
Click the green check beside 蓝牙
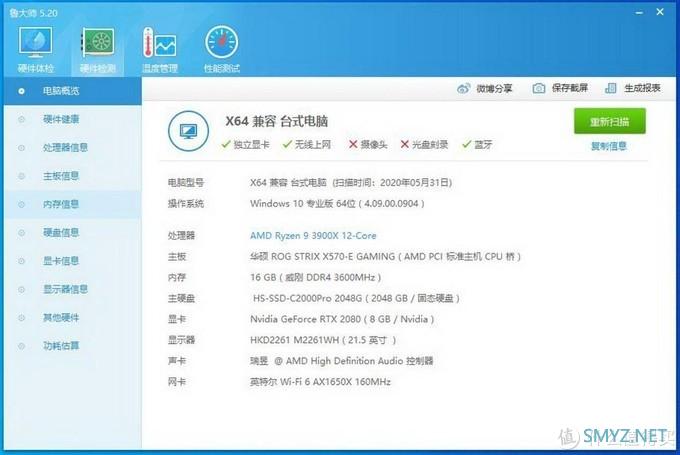point(466,144)
